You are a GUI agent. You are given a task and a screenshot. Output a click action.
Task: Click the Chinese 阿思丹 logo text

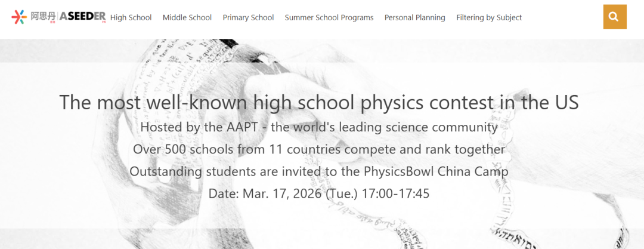click(43, 17)
